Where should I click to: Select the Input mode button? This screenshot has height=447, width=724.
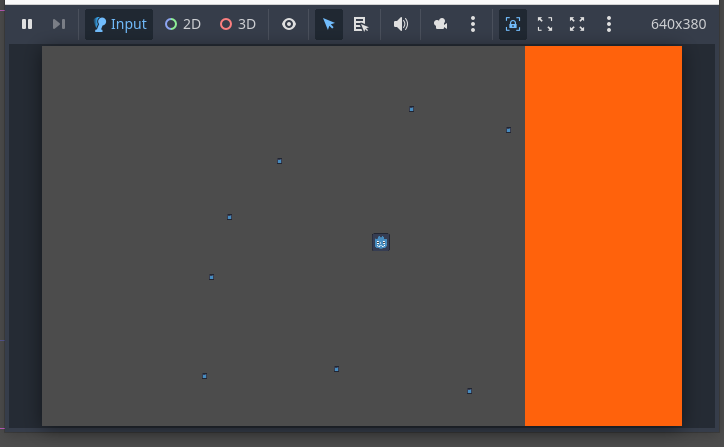[x=119, y=24]
